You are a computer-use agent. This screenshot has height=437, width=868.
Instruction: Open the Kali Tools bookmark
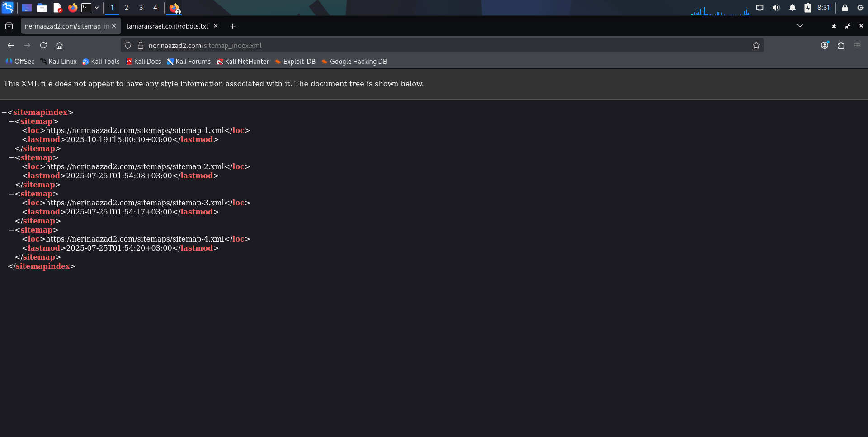click(x=101, y=62)
